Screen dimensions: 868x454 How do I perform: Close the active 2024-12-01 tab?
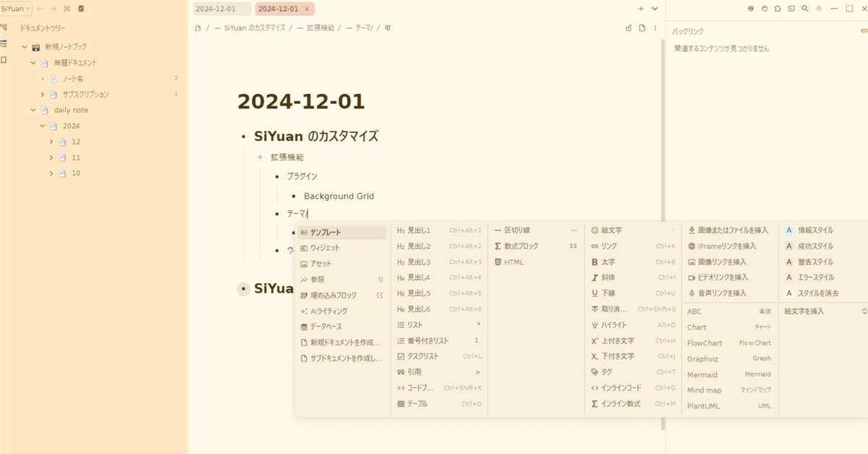(307, 9)
